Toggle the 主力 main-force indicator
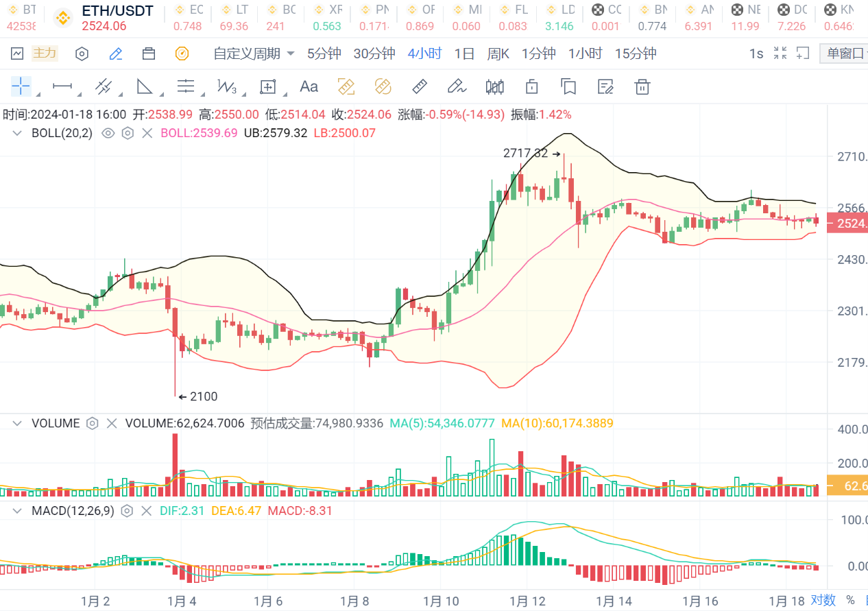This screenshot has width=868, height=611. 45,53
